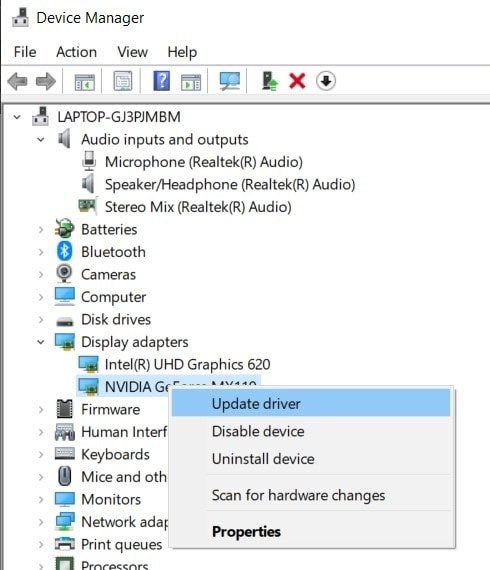490x570 pixels.
Task: Choose Update driver from context menu
Action: 311,404
